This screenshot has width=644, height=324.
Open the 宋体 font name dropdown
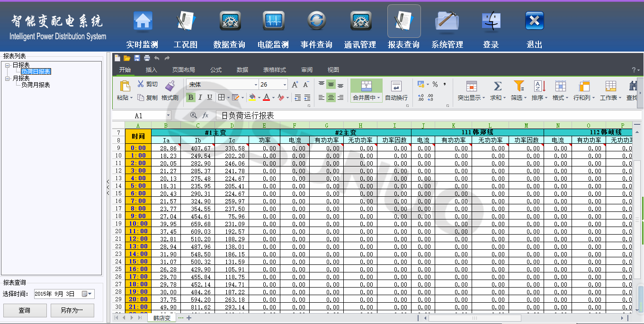[x=256, y=85]
